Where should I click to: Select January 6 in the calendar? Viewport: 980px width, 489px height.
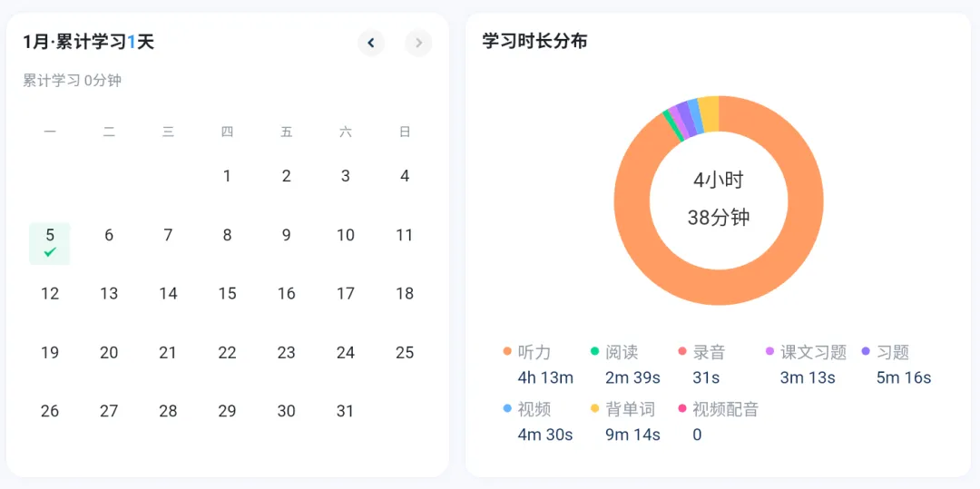click(109, 235)
